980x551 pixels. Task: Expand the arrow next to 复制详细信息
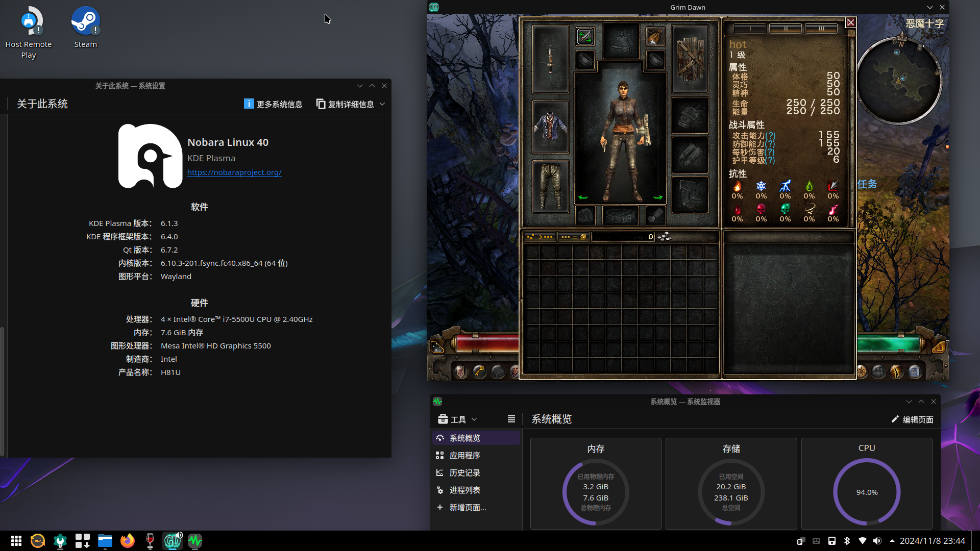(382, 104)
